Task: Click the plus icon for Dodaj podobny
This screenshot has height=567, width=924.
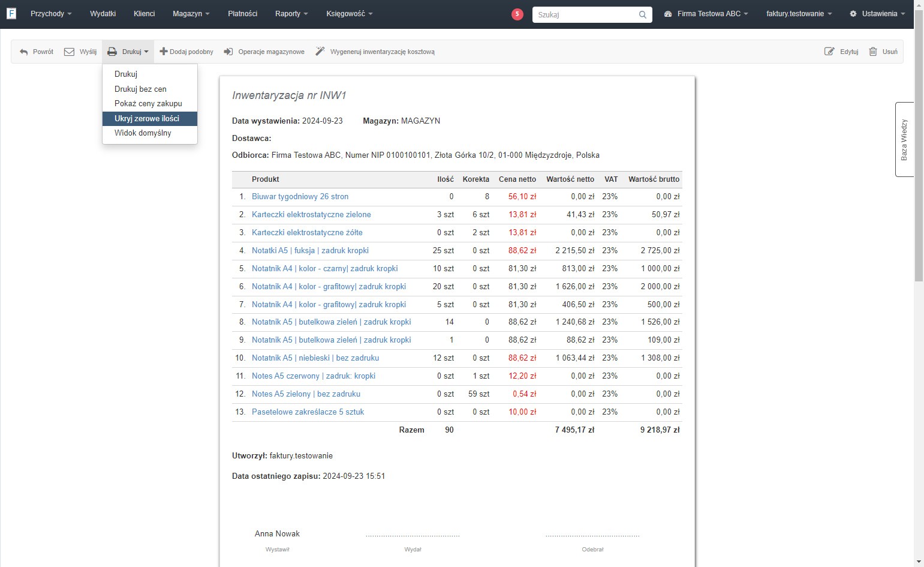Action: (163, 52)
